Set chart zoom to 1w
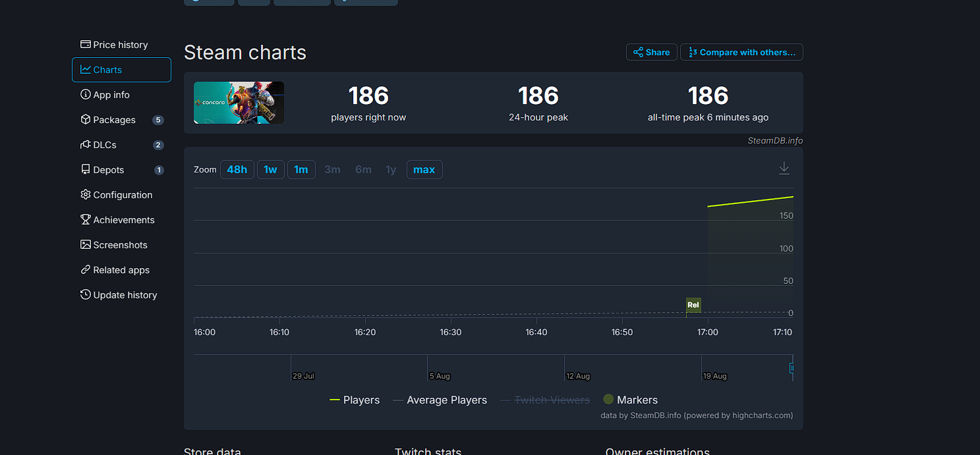 pos(270,170)
